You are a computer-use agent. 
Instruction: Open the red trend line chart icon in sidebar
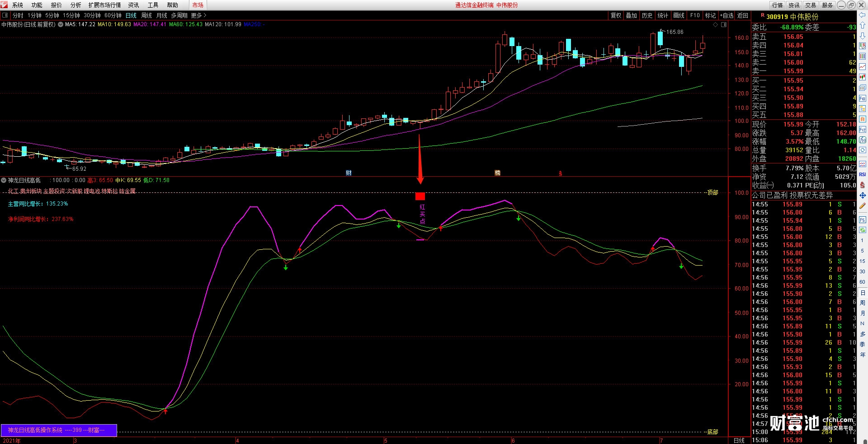click(x=863, y=67)
